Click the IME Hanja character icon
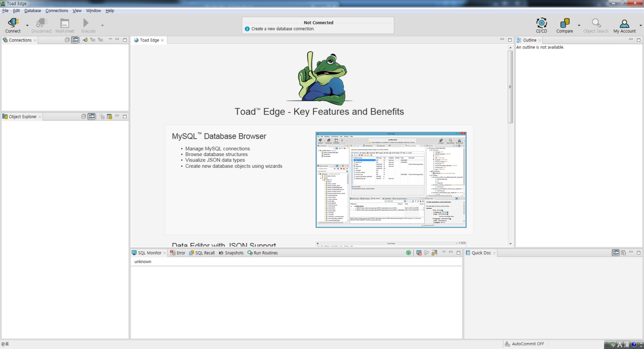The image size is (644, 349). click(x=627, y=345)
